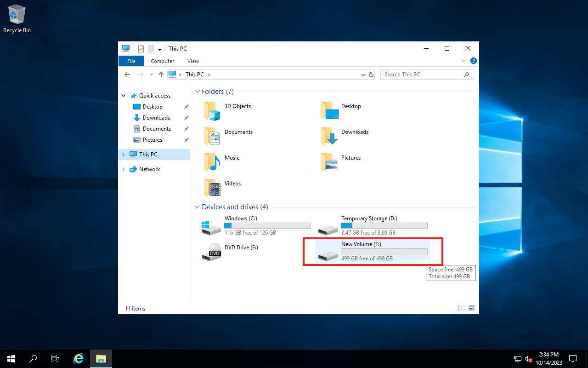Refresh the This PC view

(x=372, y=75)
